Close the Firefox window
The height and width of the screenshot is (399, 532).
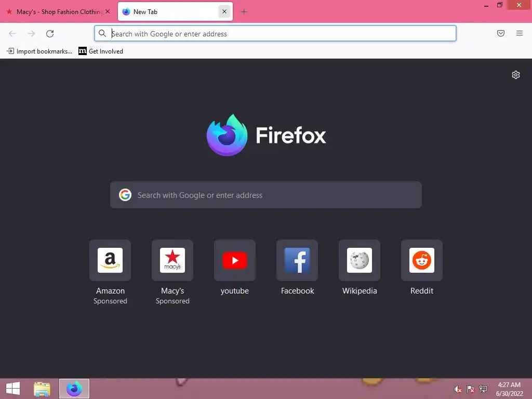(x=519, y=5)
